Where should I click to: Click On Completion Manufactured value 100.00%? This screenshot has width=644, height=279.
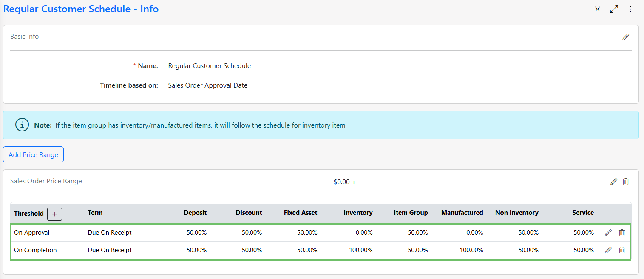[471, 250]
